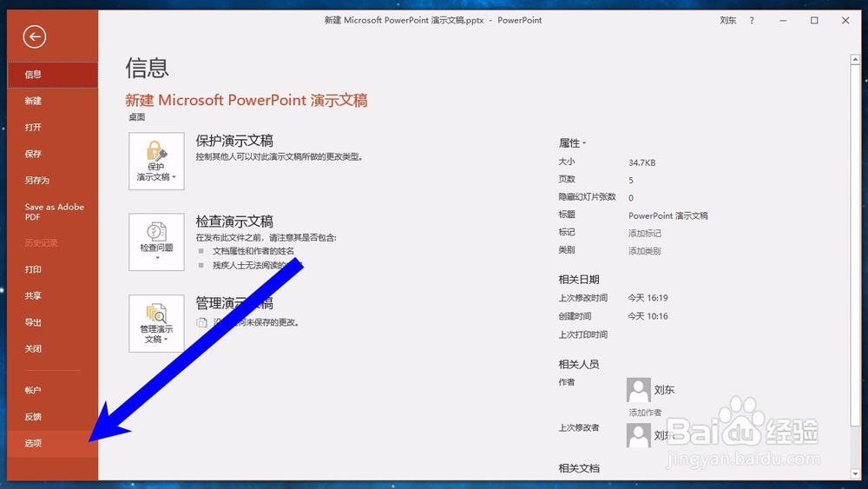Image resolution: width=868 pixels, height=489 pixels.
Task: Choose 另存为 in the sidebar
Action: [53, 181]
